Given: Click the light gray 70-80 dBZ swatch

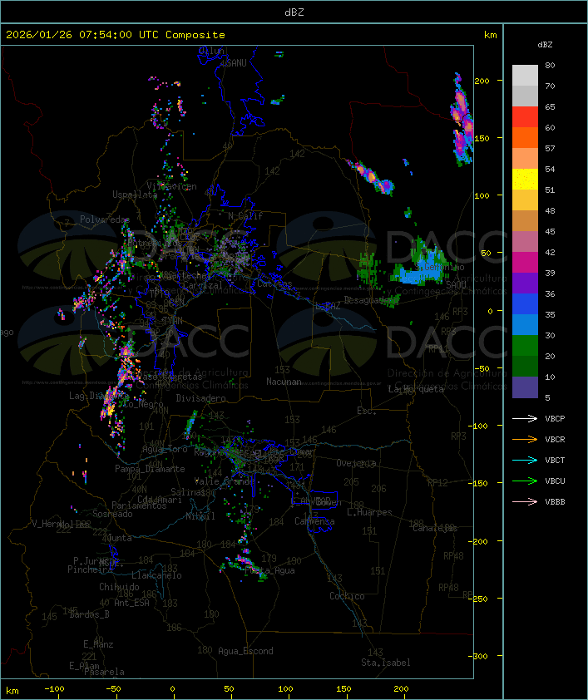Looking at the screenshot, I should pos(525,76).
